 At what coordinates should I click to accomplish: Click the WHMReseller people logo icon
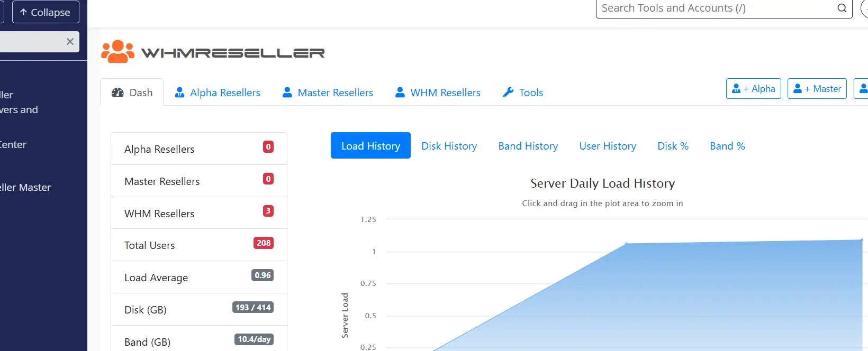pyautogui.click(x=117, y=51)
